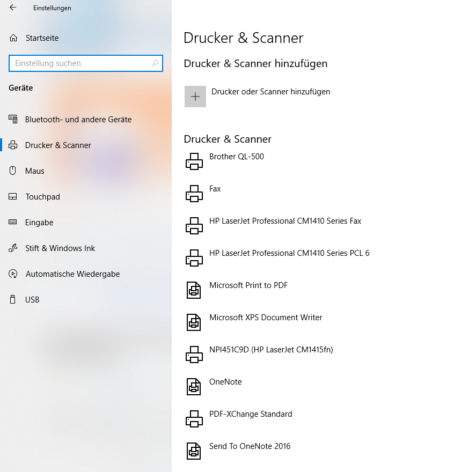
Task: Click the Einstellungen window title
Action: click(52, 8)
